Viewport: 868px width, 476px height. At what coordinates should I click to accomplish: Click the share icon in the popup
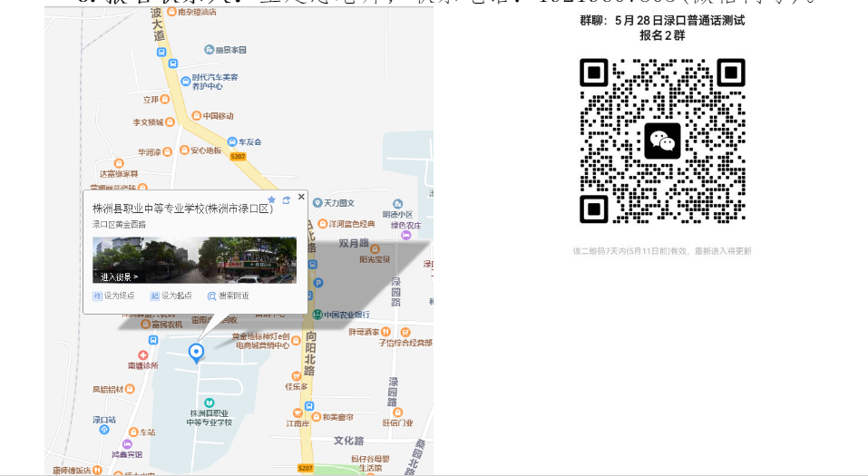click(286, 199)
